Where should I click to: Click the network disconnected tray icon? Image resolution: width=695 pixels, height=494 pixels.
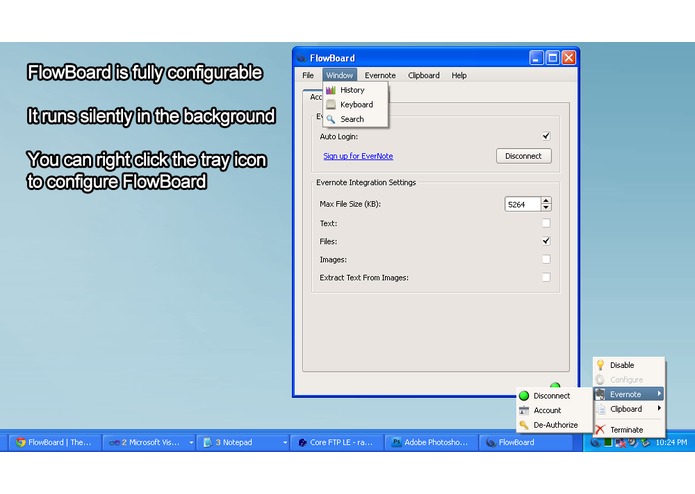[620, 442]
